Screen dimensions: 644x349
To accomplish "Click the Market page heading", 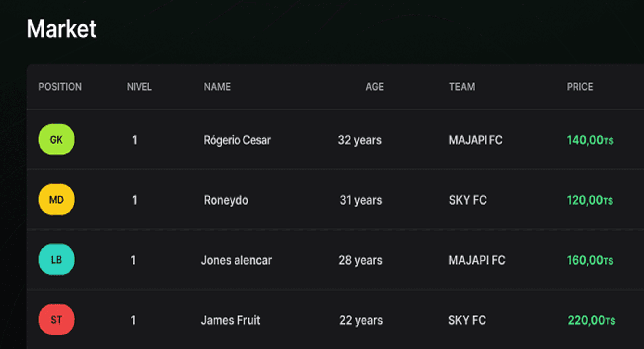I will 61,29.
